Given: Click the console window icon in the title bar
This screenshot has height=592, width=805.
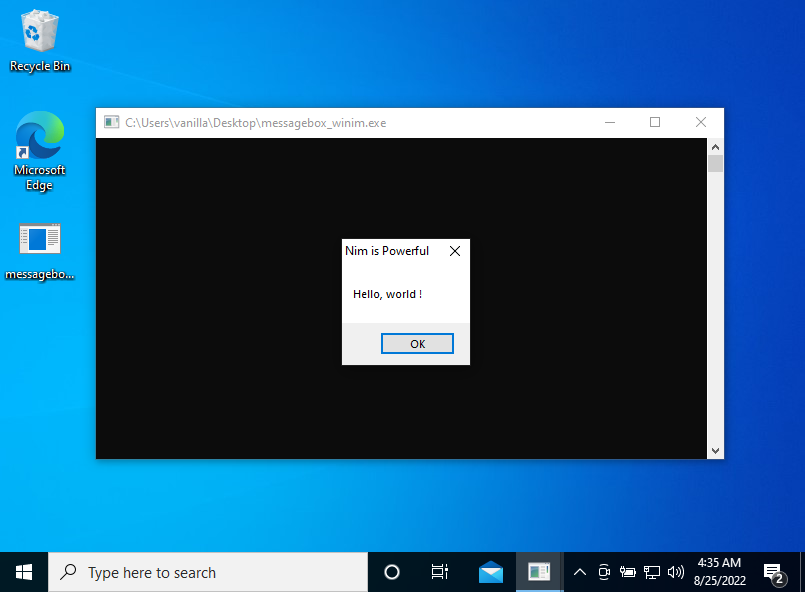Looking at the screenshot, I should (111, 121).
